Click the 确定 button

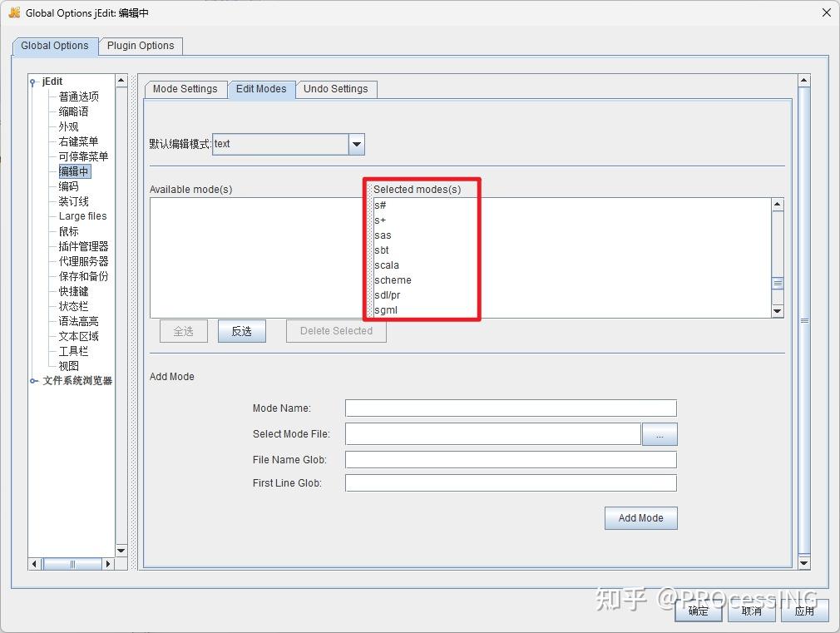coord(699,611)
